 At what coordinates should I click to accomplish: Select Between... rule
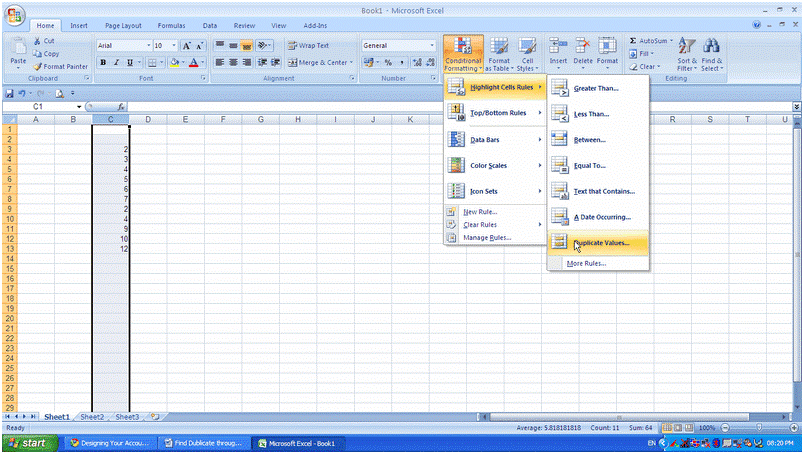(x=598, y=140)
